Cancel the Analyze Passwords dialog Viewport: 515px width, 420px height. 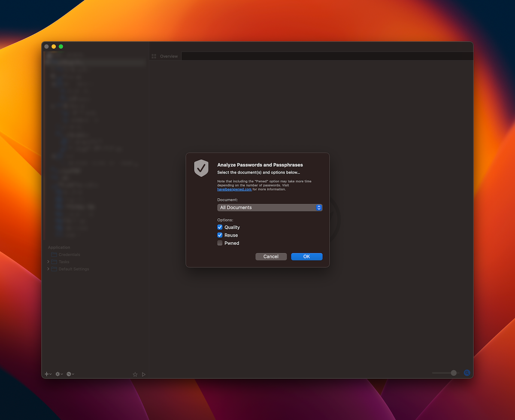click(x=271, y=256)
